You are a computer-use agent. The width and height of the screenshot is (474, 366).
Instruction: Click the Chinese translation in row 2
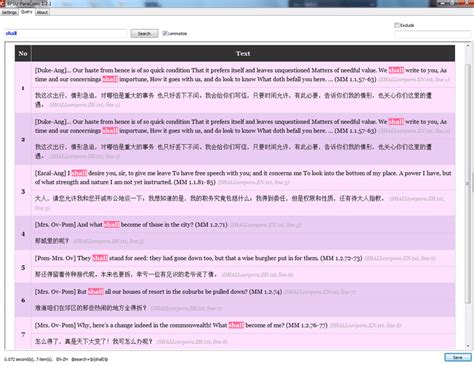click(233, 151)
